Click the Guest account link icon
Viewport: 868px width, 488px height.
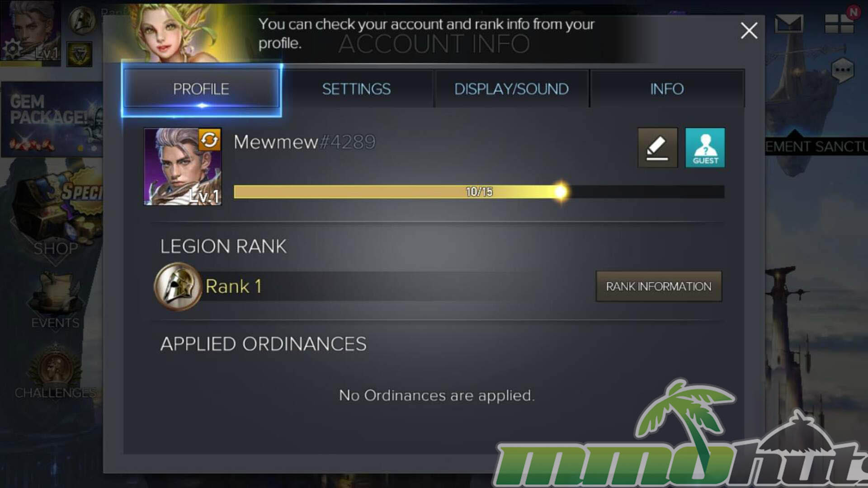point(705,148)
